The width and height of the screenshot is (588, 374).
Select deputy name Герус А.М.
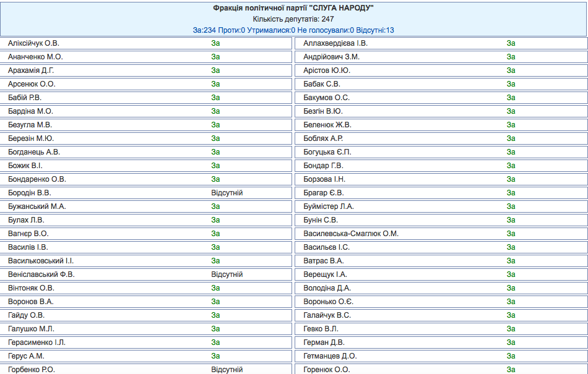click(27, 356)
